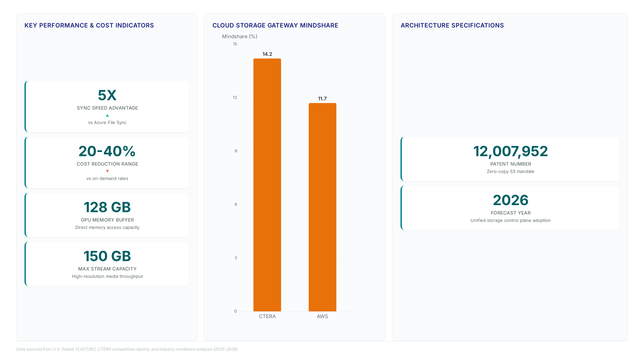Viewport: 644px width, 362px height.
Task: Select the AWS axis label
Action: [323, 316]
